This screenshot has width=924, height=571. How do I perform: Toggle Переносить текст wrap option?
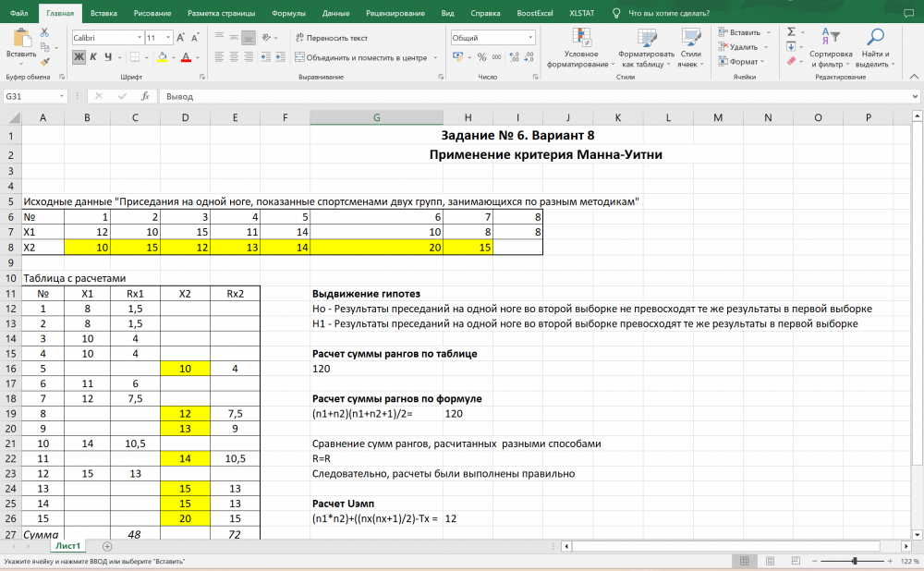point(330,38)
